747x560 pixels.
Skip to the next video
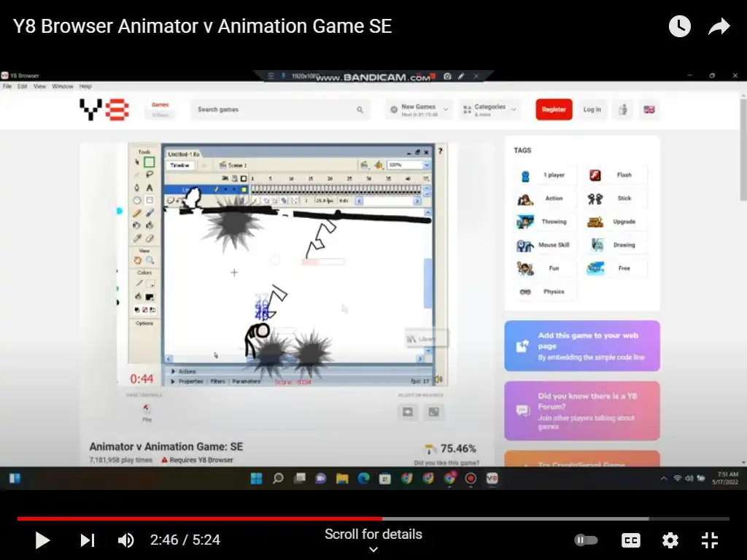pos(88,540)
